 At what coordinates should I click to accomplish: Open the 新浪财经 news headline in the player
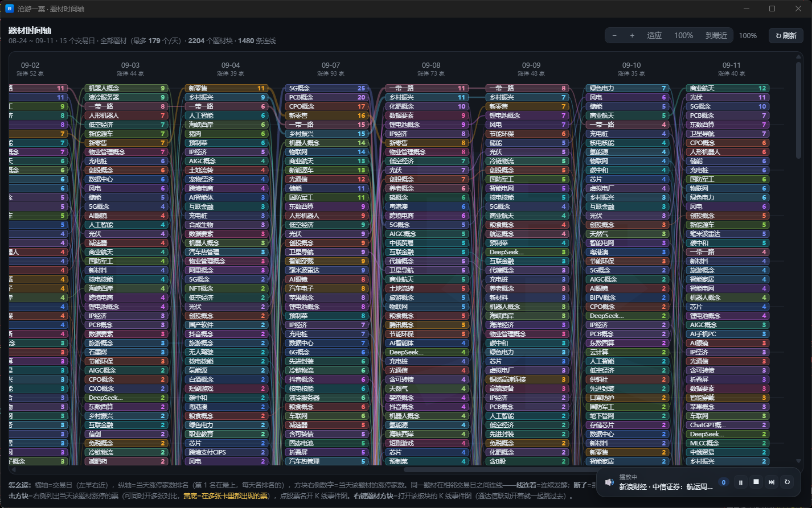pyautogui.click(x=666, y=487)
